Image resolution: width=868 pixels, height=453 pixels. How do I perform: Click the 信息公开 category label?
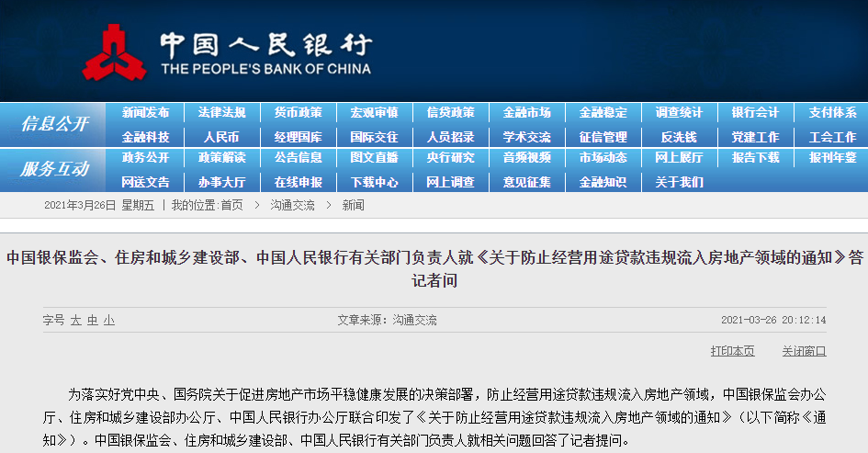pos(55,123)
